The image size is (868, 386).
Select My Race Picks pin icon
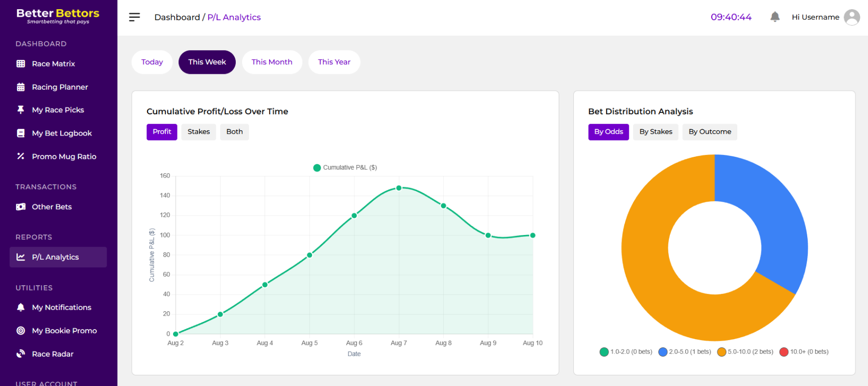(21, 110)
